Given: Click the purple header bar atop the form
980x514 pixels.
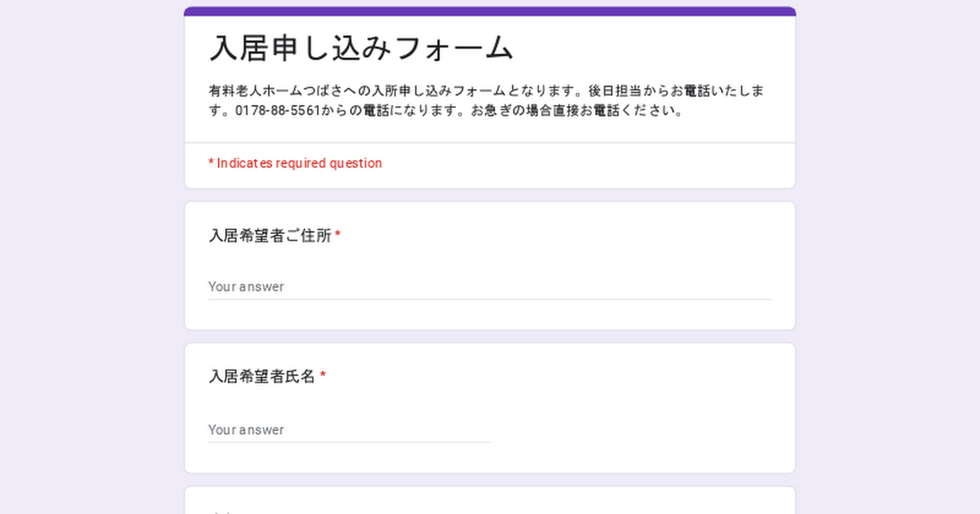Looking at the screenshot, I should [x=490, y=11].
